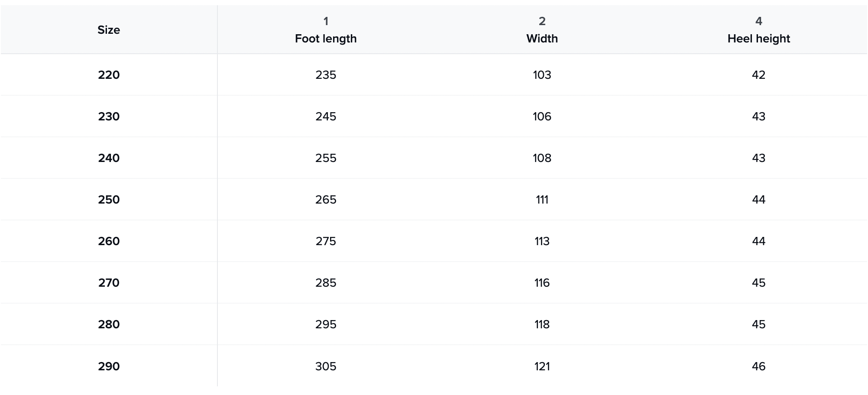Select the size 280 row label
The image size is (868, 395).
tap(109, 324)
